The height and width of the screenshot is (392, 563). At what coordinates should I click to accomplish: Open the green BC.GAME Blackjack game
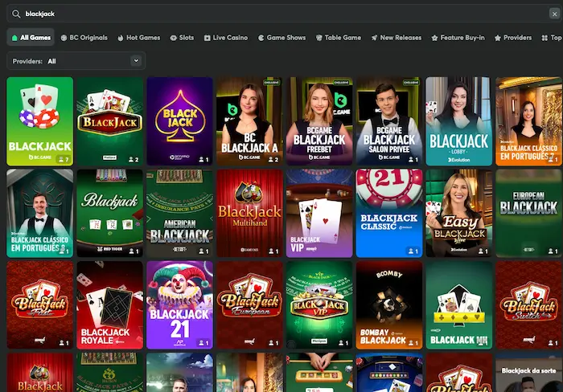(x=40, y=121)
